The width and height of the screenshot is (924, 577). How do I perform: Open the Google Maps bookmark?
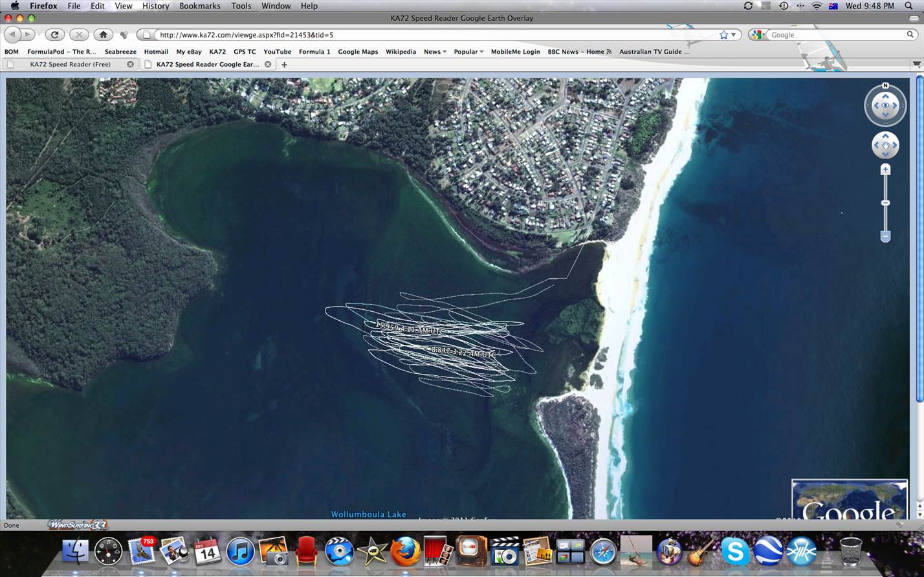click(358, 52)
